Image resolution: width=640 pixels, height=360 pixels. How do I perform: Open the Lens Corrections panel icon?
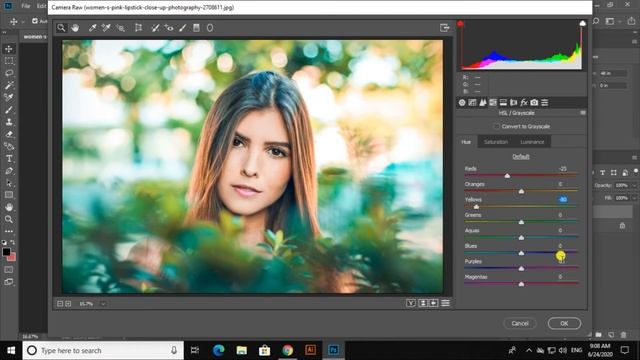pos(513,102)
